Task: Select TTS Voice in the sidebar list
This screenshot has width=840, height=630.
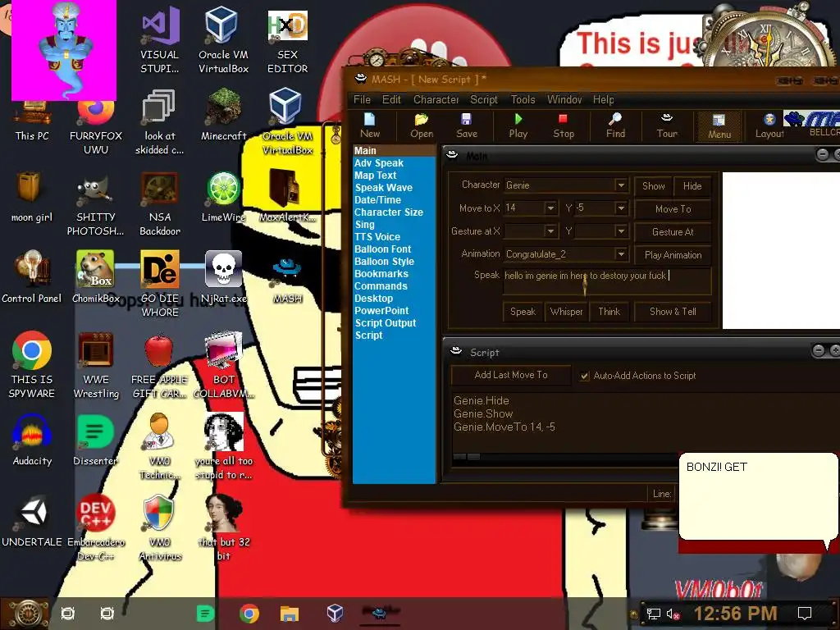Action: point(377,237)
